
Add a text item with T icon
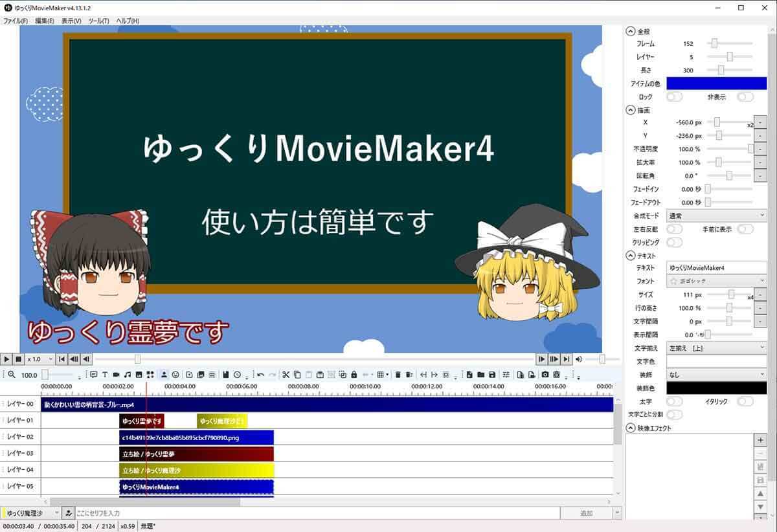coord(104,375)
